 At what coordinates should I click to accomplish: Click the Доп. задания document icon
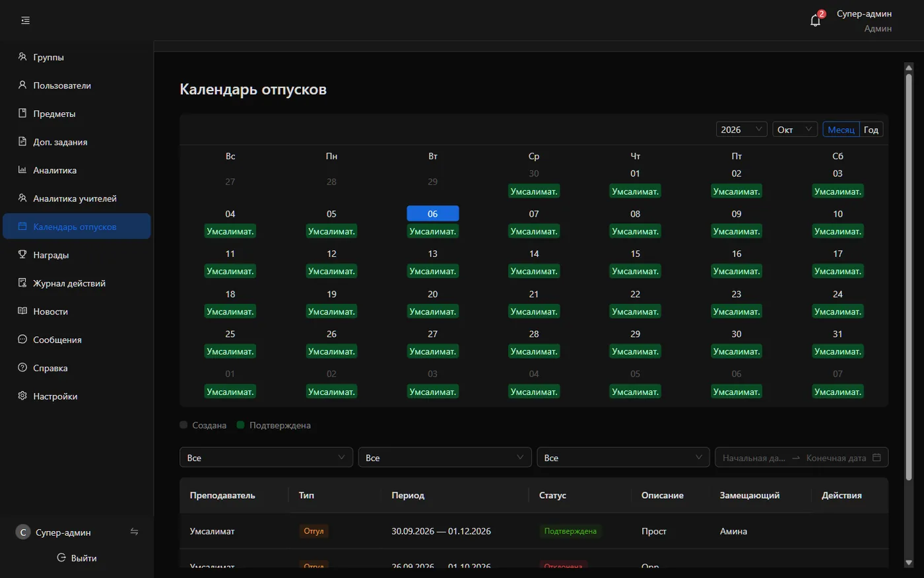(22, 141)
